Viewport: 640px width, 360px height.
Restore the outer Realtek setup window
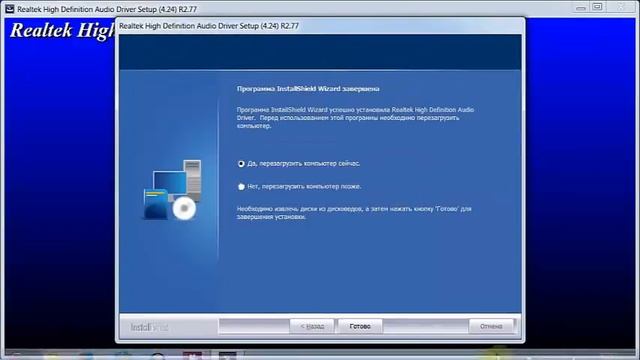pos(597,7)
